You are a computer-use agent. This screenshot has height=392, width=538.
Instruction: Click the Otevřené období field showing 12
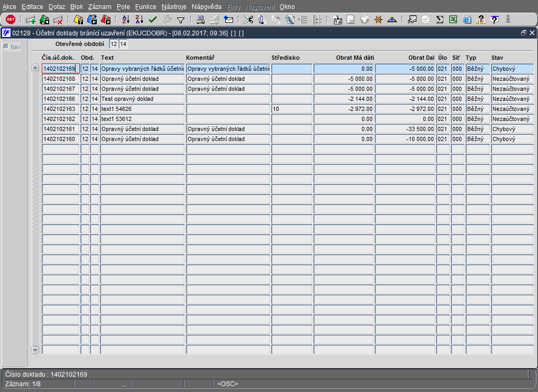[114, 44]
